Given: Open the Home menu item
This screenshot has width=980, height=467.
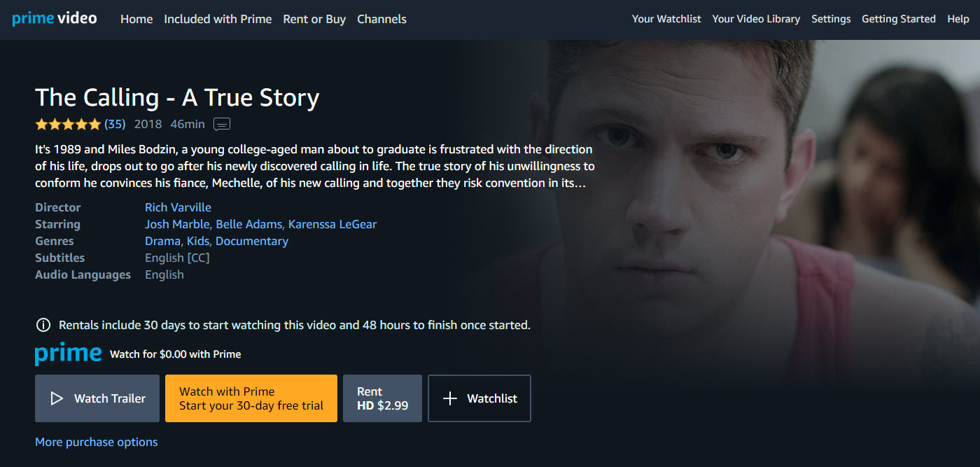Looking at the screenshot, I should coord(136,19).
